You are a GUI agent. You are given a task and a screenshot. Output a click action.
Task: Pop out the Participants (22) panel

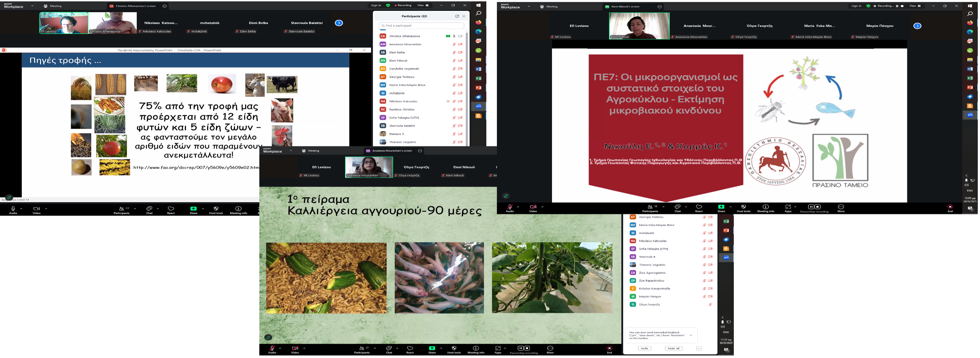pos(457,16)
